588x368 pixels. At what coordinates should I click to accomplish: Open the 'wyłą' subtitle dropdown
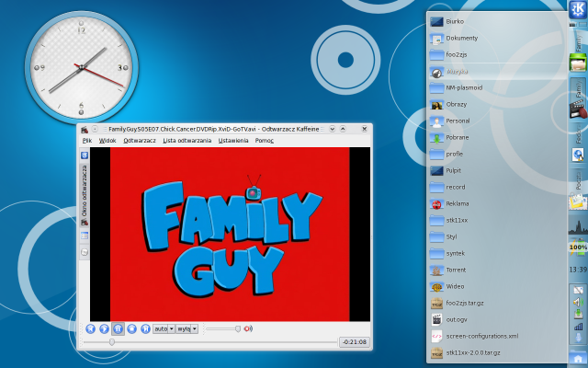(187, 329)
